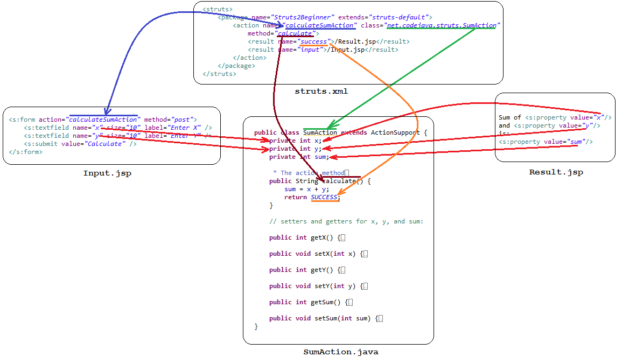Expand the folded getY() method body
The image size is (622, 364).
coord(343,270)
